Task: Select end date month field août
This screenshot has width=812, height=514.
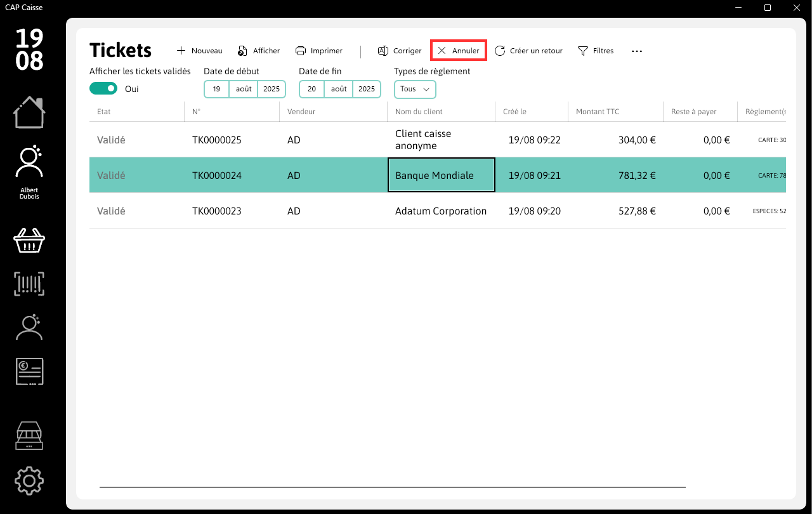Action: tap(339, 89)
